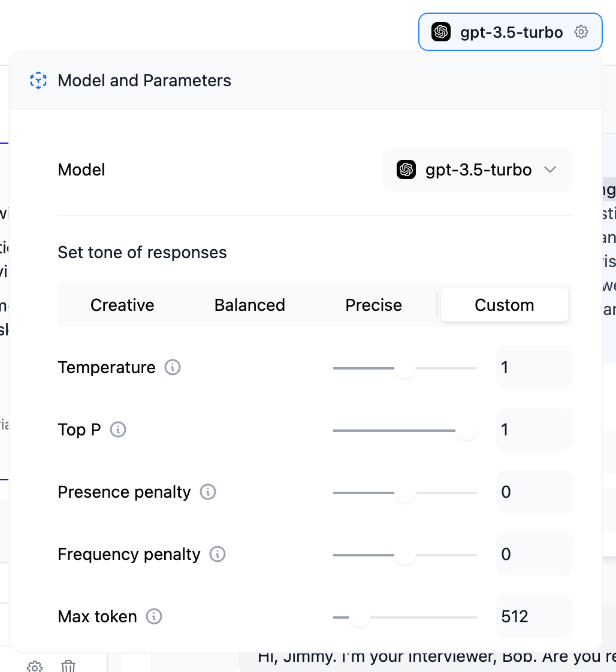Screen dimensions: 616x672
Task: Focus the Temperature value field
Action: point(534,367)
